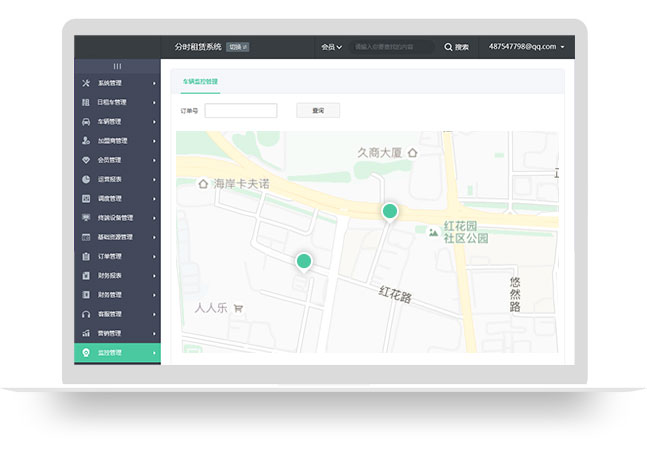The height and width of the screenshot is (459, 647).
Task: Click the green vehicle marker near 红花园
Action: click(390, 211)
